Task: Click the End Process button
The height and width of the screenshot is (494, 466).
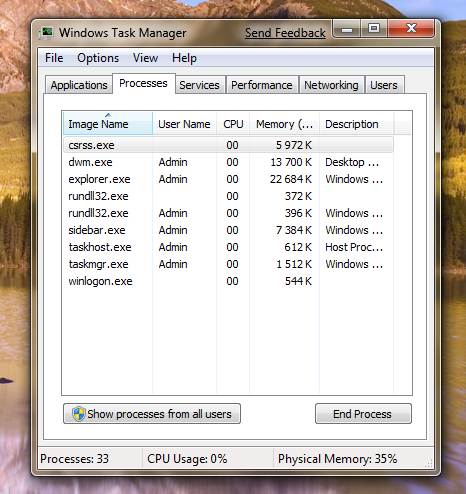Action: 363,414
